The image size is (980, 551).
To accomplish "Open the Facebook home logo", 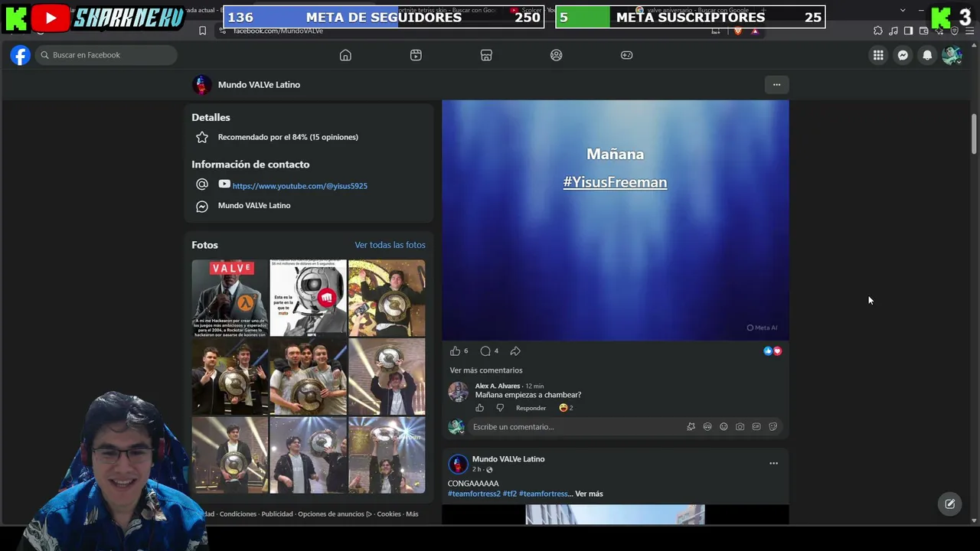I will click(x=20, y=55).
